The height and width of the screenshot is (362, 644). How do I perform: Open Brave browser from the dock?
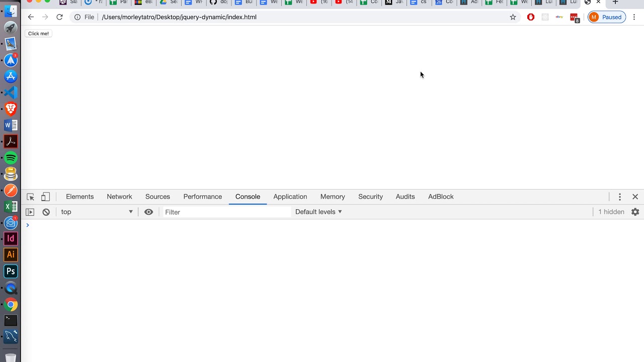pos(11,109)
